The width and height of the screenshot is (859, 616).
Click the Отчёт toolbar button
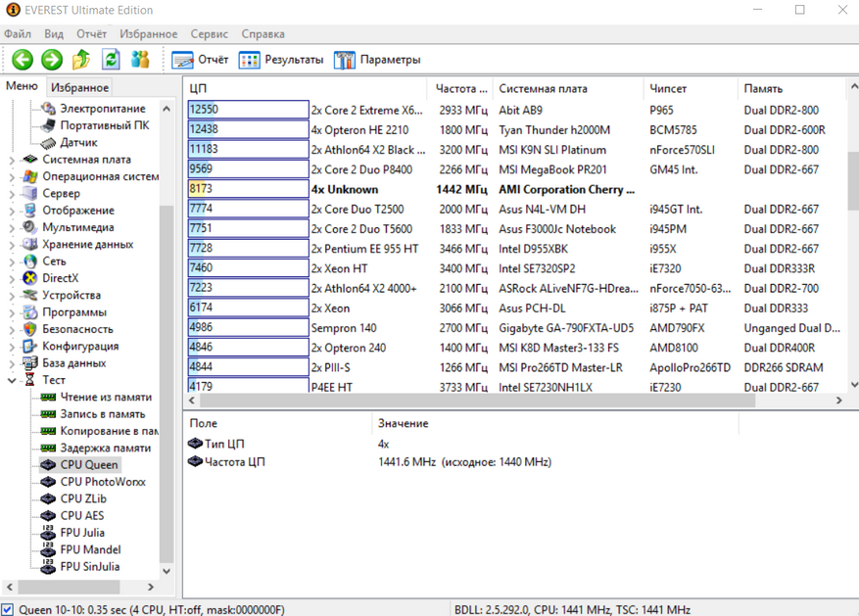click(x=201, y=60)
